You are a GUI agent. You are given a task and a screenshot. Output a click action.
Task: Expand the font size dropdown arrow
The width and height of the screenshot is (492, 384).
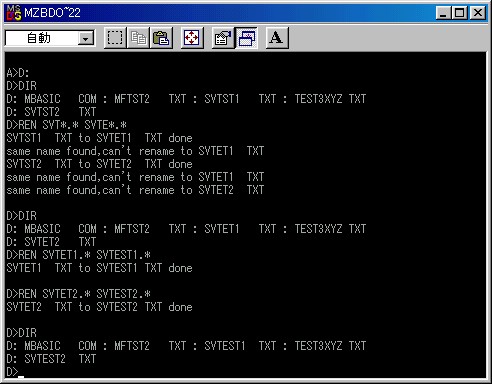[x=86, y=39]
